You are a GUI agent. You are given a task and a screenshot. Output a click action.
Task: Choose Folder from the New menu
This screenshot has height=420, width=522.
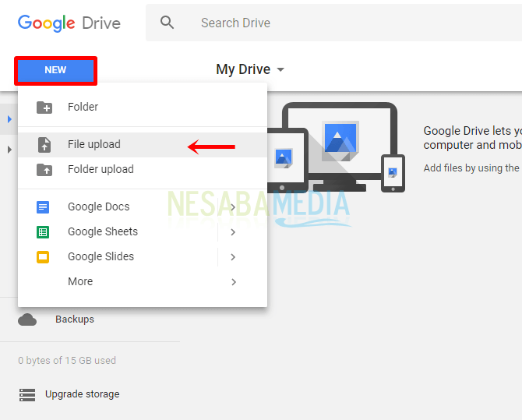pos(143,108)
